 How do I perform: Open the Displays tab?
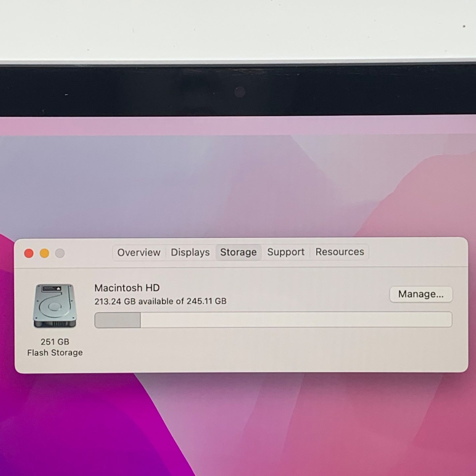(190, 253)
